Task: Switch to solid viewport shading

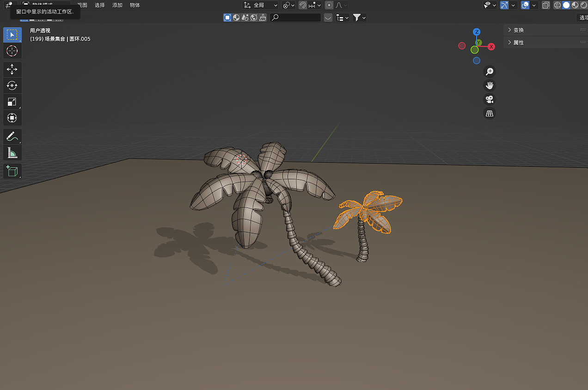Action: pos(566,5)
